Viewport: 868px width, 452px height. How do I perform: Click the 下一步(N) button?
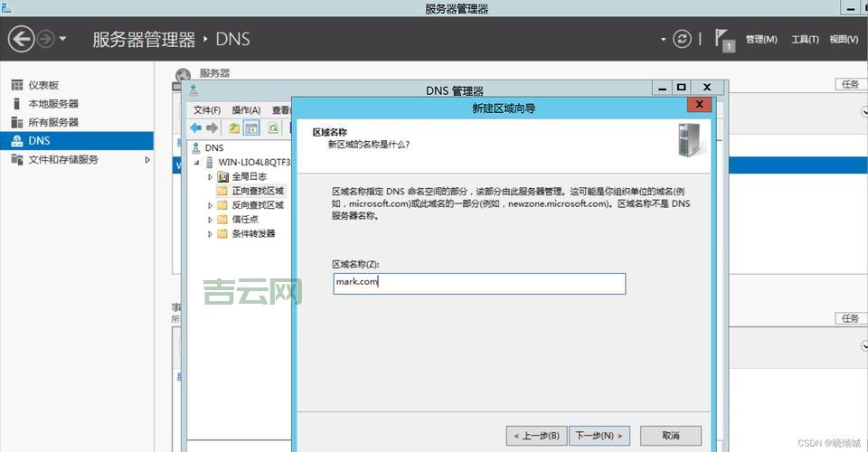(600, 436)
